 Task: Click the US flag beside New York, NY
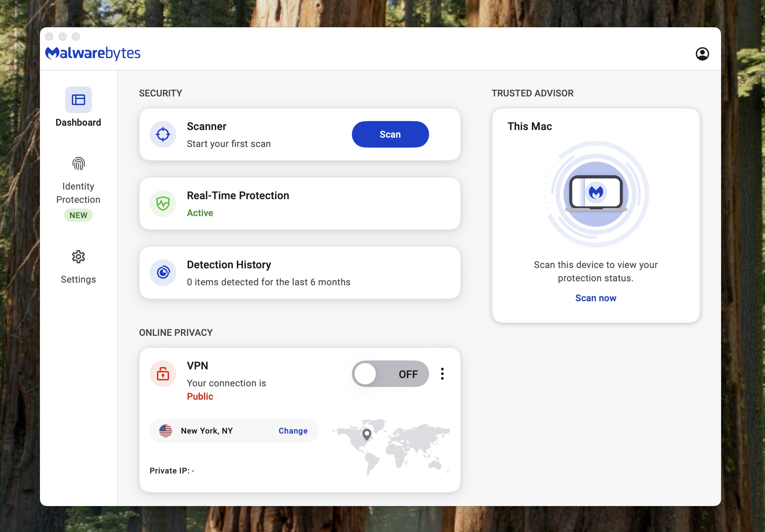[166, 430]
